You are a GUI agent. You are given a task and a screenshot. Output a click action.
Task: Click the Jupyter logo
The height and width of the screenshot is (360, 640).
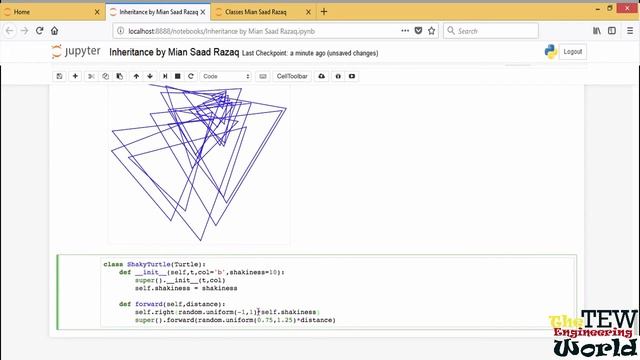tap(76, 51)
